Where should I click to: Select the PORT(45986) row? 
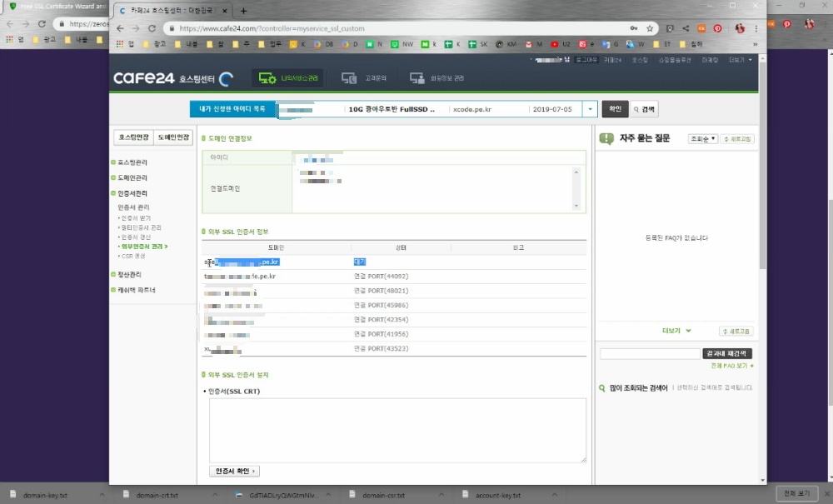tap(394, 306)
